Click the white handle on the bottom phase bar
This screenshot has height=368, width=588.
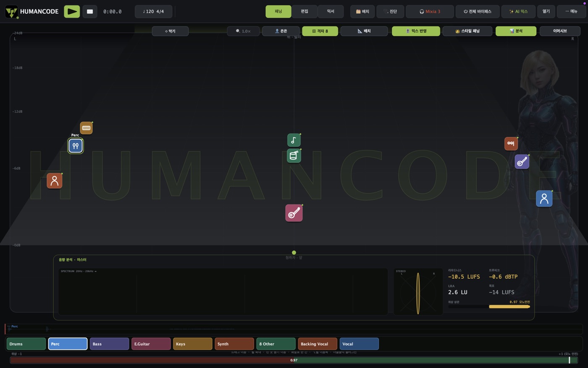(570, 360)
